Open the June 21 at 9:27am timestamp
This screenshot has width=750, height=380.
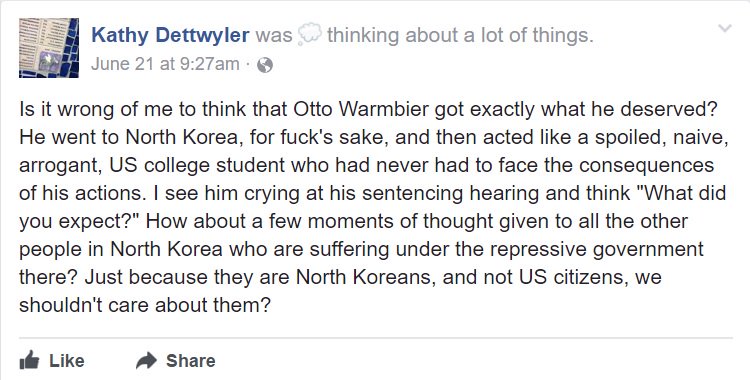click(x=165, y=64)
